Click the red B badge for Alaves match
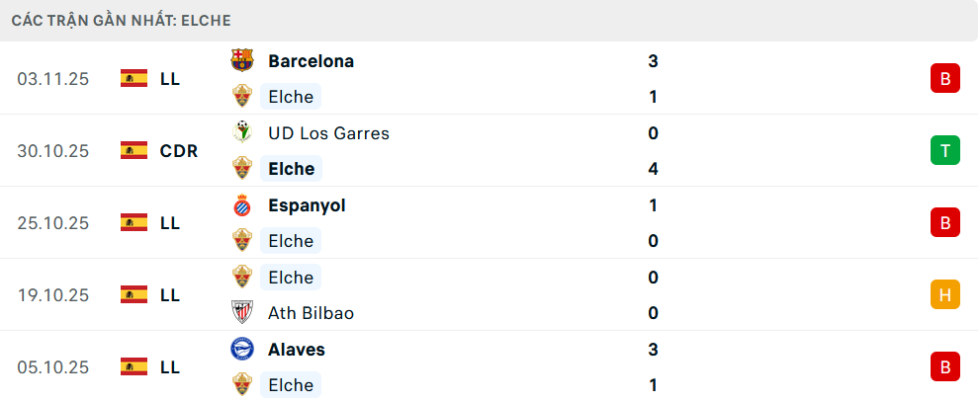The height and width of the screenshot is (402, 980). pos(944,366)
